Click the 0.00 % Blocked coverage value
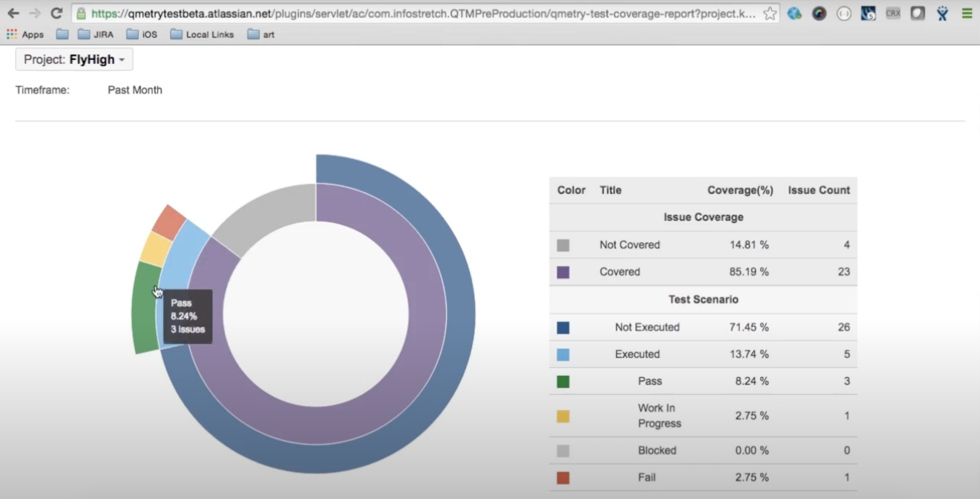Screen dimensions: 980x499 [752, 450]
